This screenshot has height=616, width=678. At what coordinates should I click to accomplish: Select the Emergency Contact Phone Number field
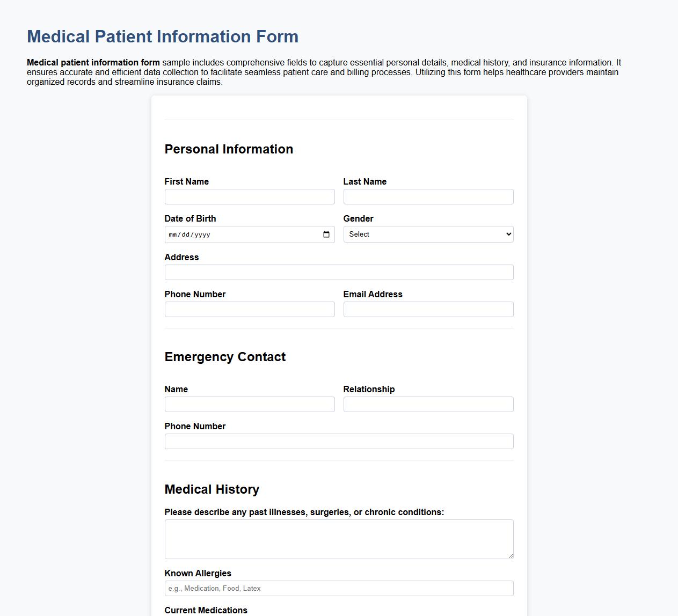pos(338,441)
